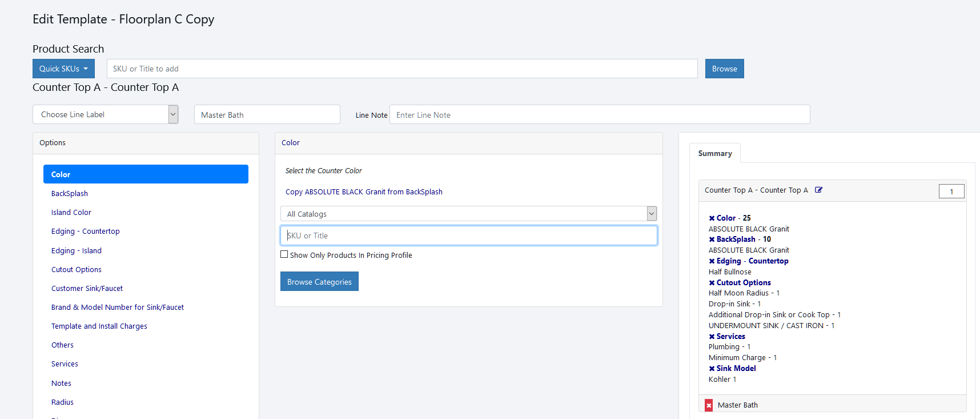Image resolution: width=980 pixels, height=419 pixels.
Task: Remove BackSplash item using its x icon
Action: (712, 240)
